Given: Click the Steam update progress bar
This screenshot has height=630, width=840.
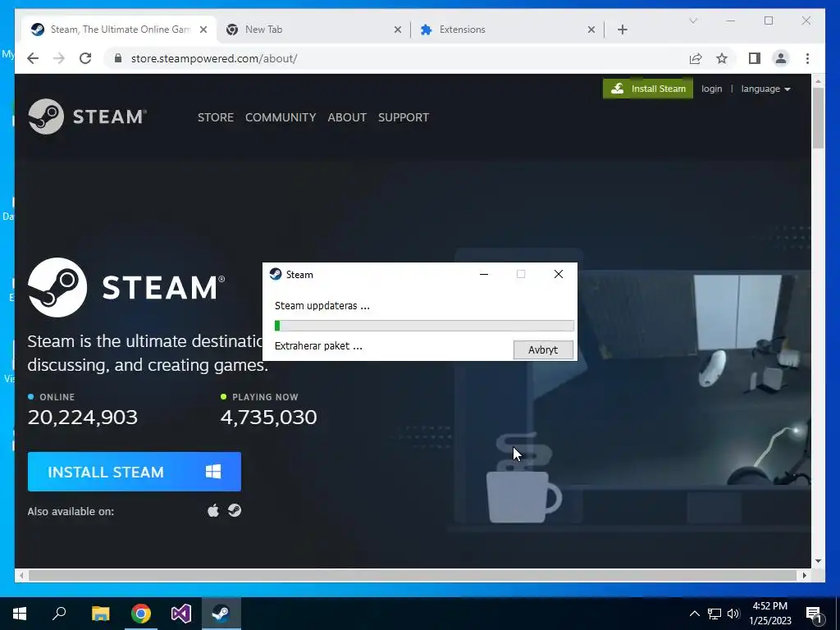Looking at the screenshot, I should 424,325.
